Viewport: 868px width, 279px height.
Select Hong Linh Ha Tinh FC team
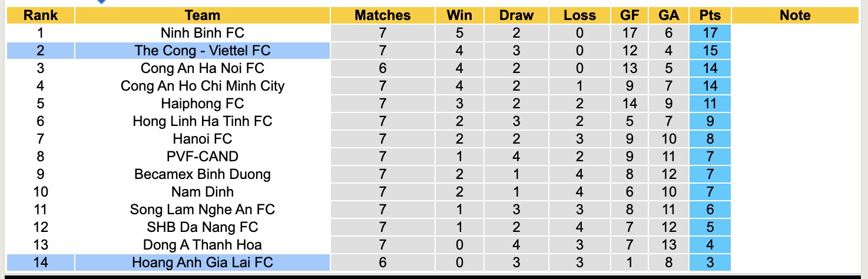tap(202, 121)
